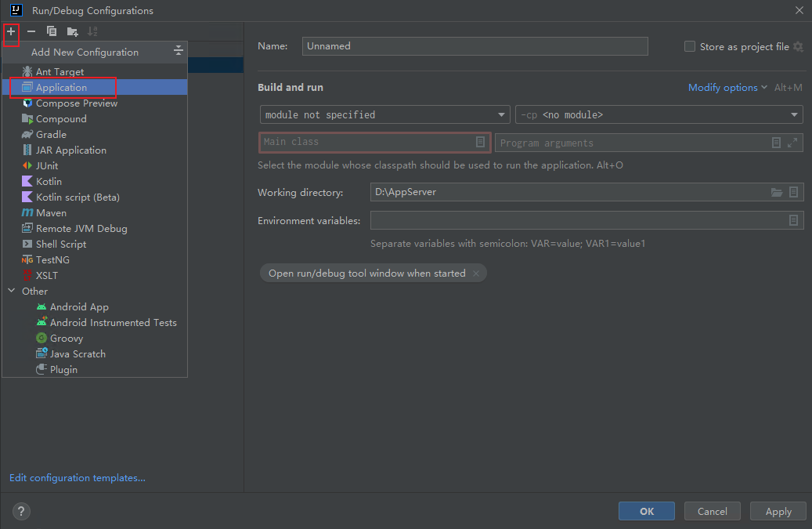Choose JAR Application configuration type

click(95, 150)
